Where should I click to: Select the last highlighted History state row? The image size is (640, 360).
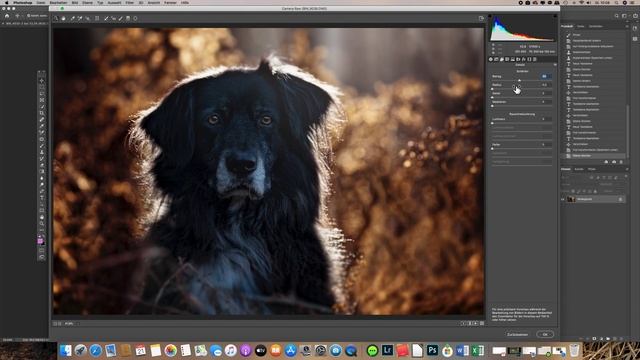tap(594, 156)
